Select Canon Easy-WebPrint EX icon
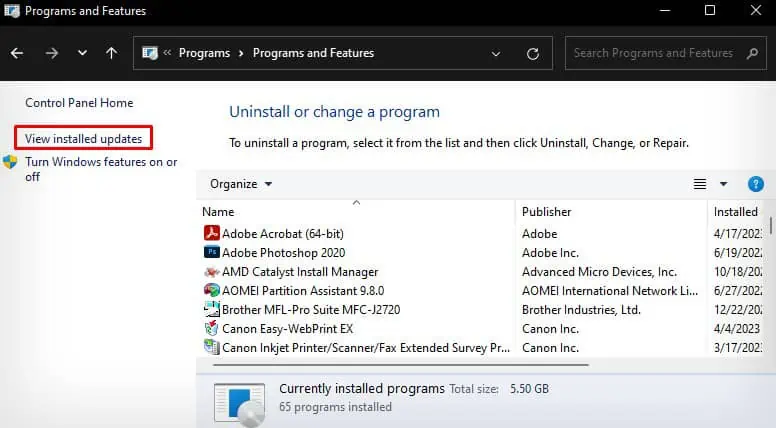776x428 pixels. click(212, 328)
